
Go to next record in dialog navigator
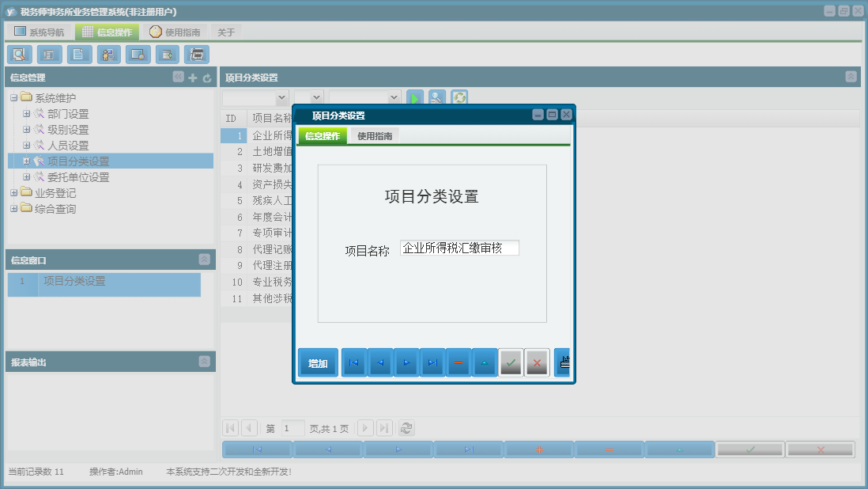(x=406, y=362)
